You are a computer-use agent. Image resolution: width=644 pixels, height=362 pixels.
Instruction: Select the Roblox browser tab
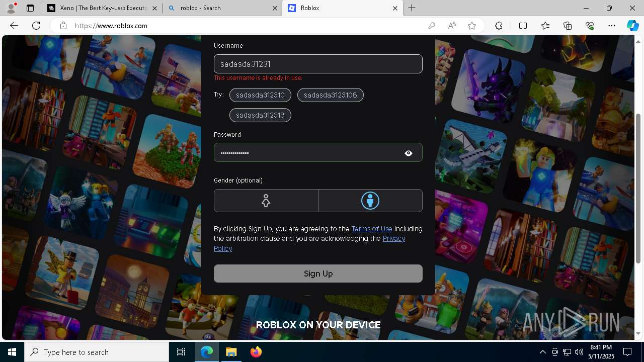pos(342,8)
